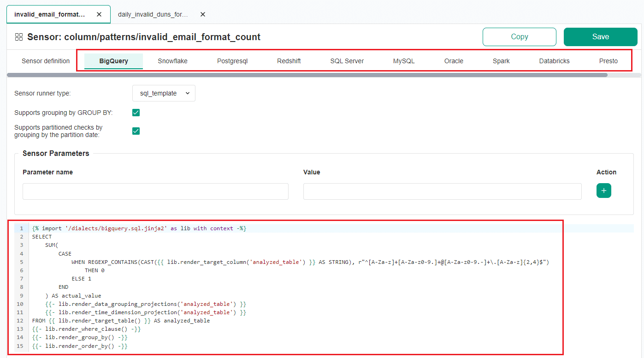The height and width of the screenshot is (358, 644).
Task: Open the daily_invalid_duns_for tab
Action: pyautogui.click(x=153, y=14)
